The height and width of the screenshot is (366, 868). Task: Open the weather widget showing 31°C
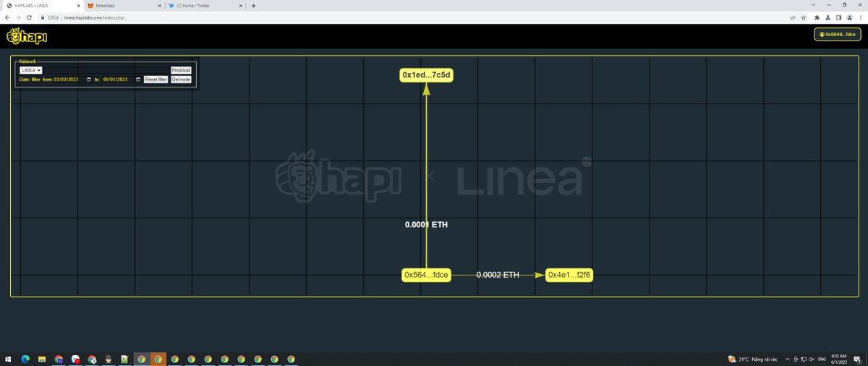point(752,359)
